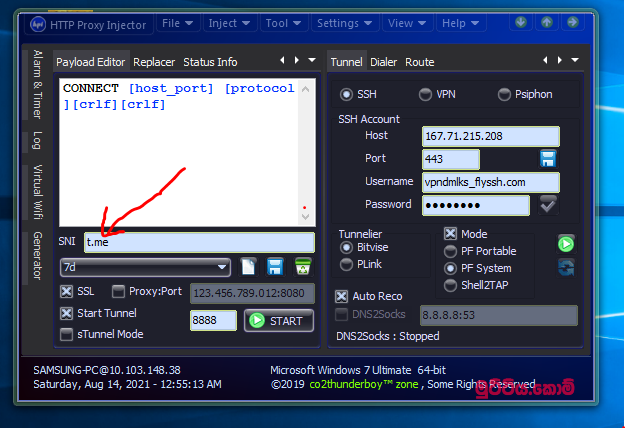This screenshot has height=428, width=625.
Task: Click the green right arrow button in title bar
Action: pyautogui.click(x=573, y=22)
